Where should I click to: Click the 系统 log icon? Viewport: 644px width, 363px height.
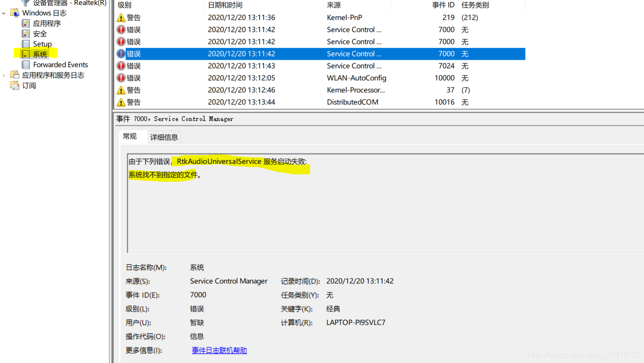pyautogui.click(x=26, y=54)
